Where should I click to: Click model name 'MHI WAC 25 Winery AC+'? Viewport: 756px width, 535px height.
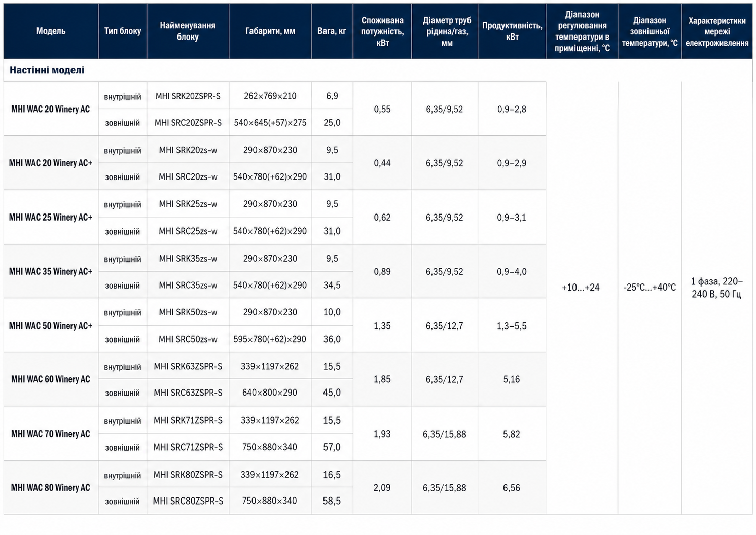[51, 217]
